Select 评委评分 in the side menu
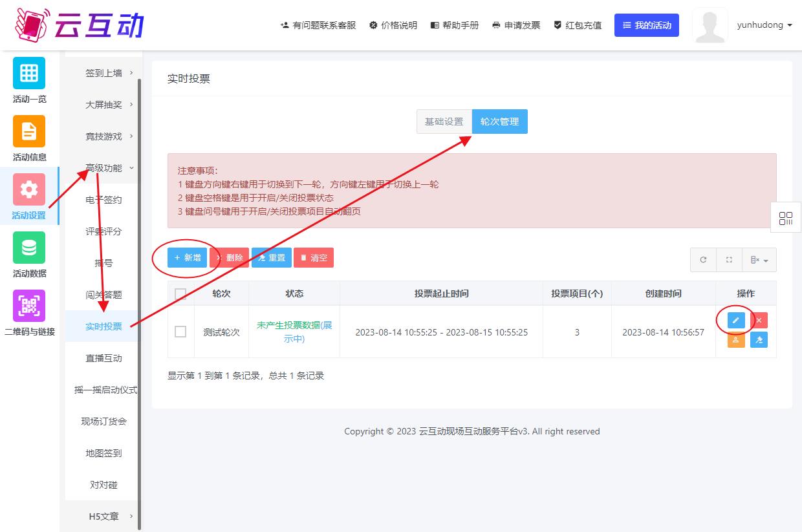 [103, 231]
